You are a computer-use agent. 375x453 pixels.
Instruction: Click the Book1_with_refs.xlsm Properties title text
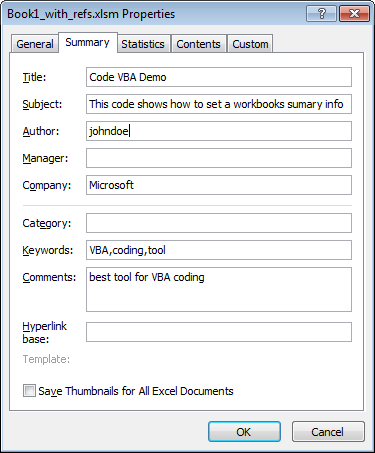coord(91,14)
